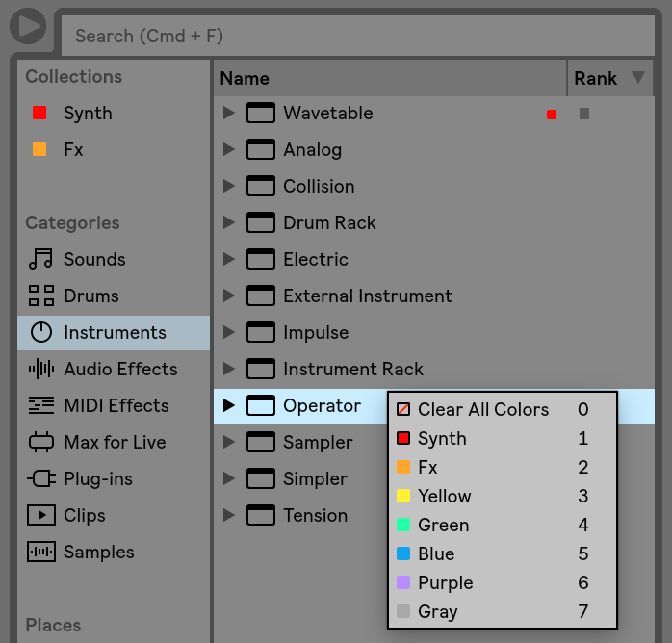Select the Drums category pads icon

click(41, 296)
